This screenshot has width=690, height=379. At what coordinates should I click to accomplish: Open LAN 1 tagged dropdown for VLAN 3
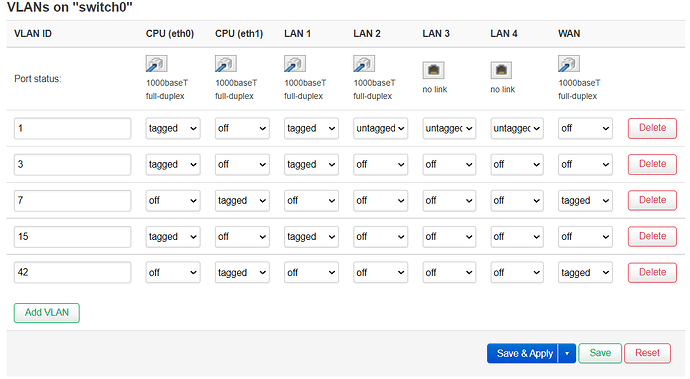click(311, 165)
